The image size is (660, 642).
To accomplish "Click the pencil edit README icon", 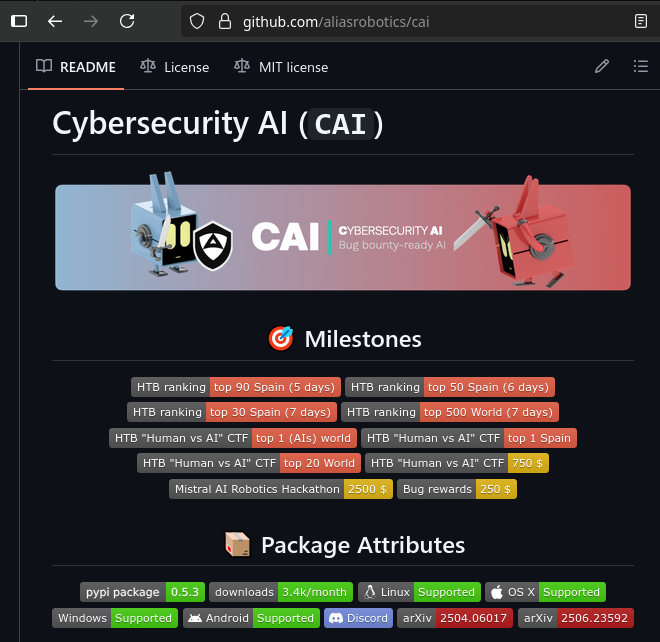I will [x=602, y=66].
